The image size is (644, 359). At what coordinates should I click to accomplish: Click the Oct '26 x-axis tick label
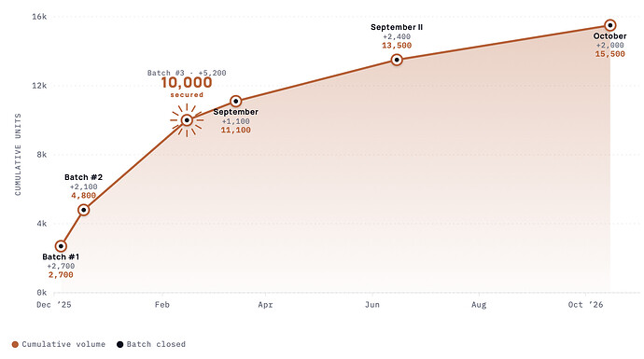pos(585,304)
